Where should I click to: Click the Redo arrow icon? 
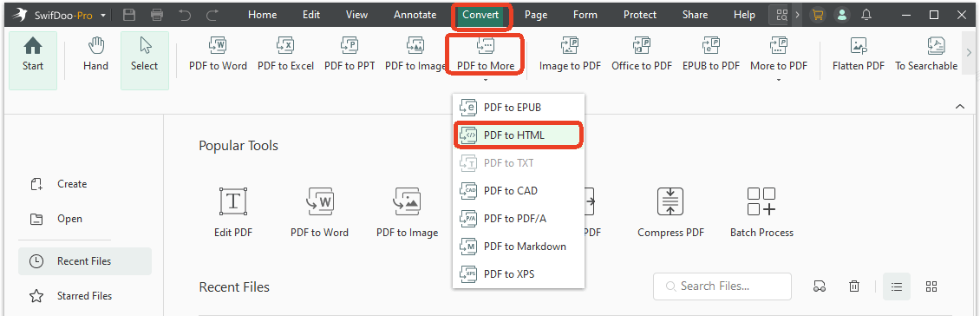[212, 15]
